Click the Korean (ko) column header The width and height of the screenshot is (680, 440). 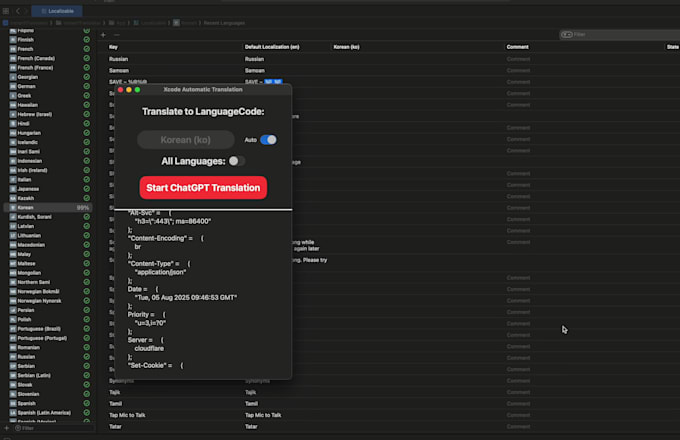[x=347, y=47]
